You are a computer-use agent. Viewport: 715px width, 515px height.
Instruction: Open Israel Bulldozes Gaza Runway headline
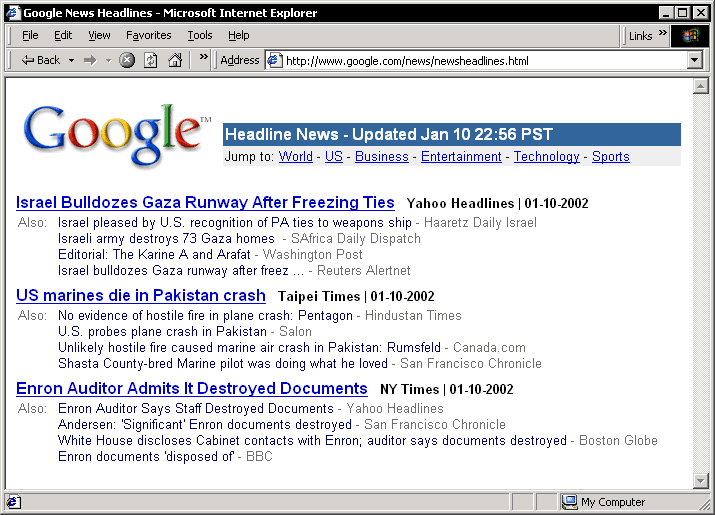pos(205,203)
